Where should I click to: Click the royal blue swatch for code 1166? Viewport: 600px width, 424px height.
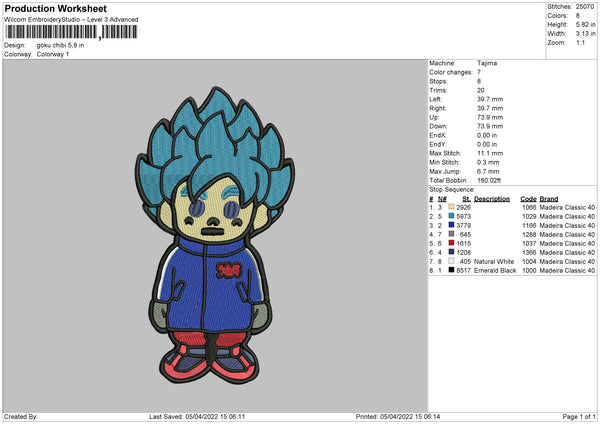[x=451, y=225]
